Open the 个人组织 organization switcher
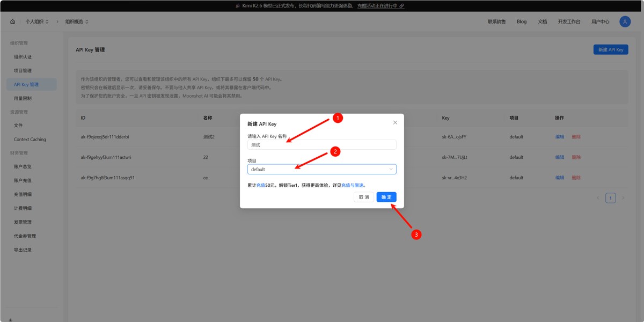The image size is (644, 322). [37, 21]
